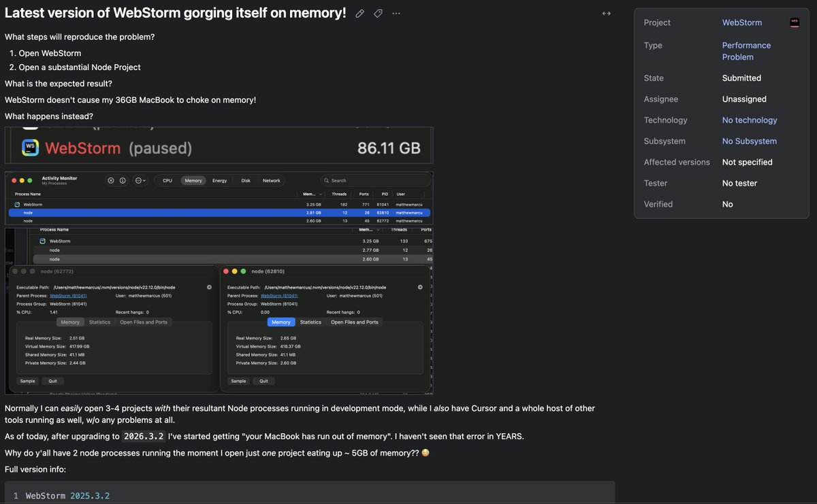
Task: Change the State field Submitted value
Action: [741, 78]
